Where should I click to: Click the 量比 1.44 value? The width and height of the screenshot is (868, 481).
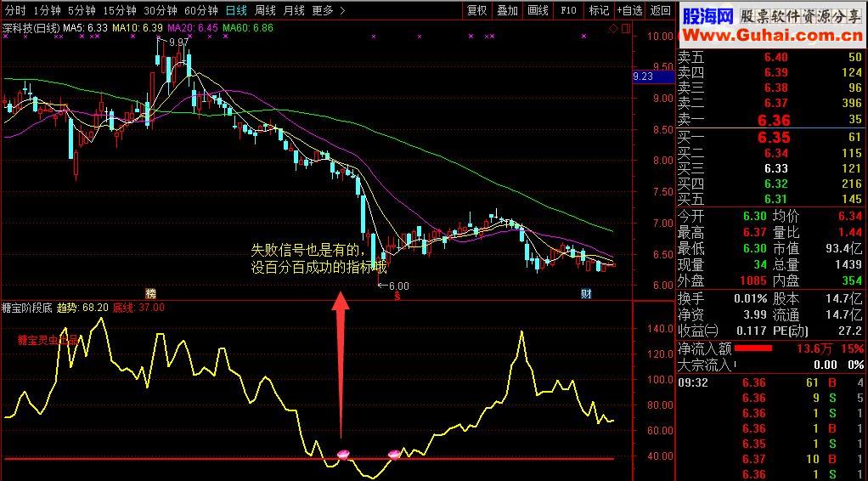coord(850,233)
